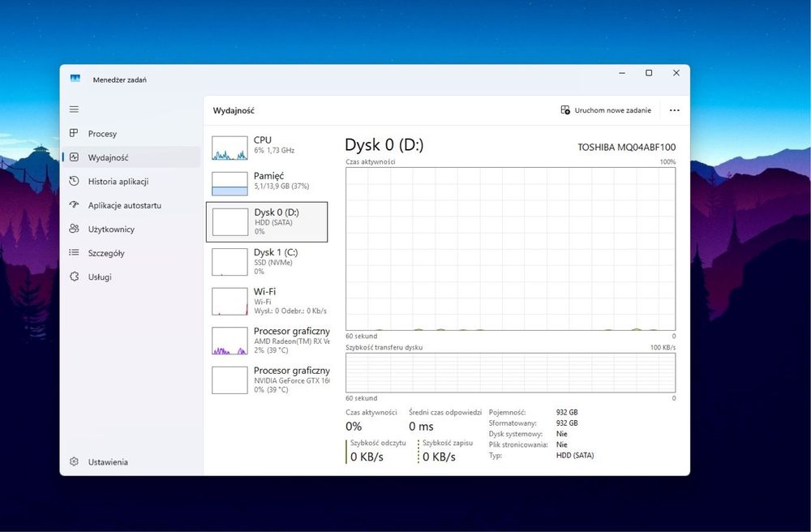Minimize the Task Manager window
The image size is (811, 532).
pos(622,73)
